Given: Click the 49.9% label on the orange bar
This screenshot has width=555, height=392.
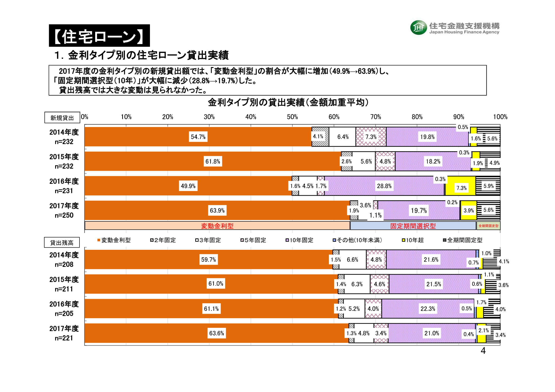Looking at the screenshot, I should [x=188, y=186].
